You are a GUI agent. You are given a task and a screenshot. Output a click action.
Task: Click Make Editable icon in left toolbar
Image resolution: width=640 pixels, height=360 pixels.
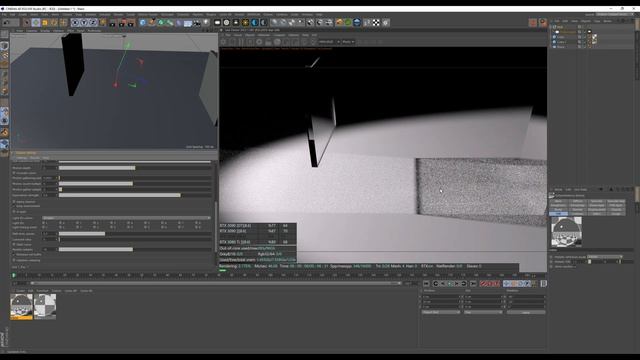(x=4, y=33)
